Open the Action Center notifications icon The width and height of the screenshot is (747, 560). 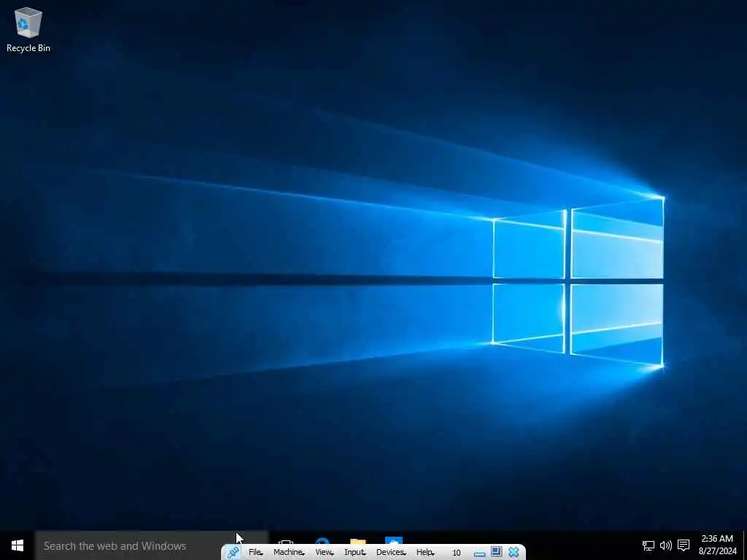click(684, 545)
